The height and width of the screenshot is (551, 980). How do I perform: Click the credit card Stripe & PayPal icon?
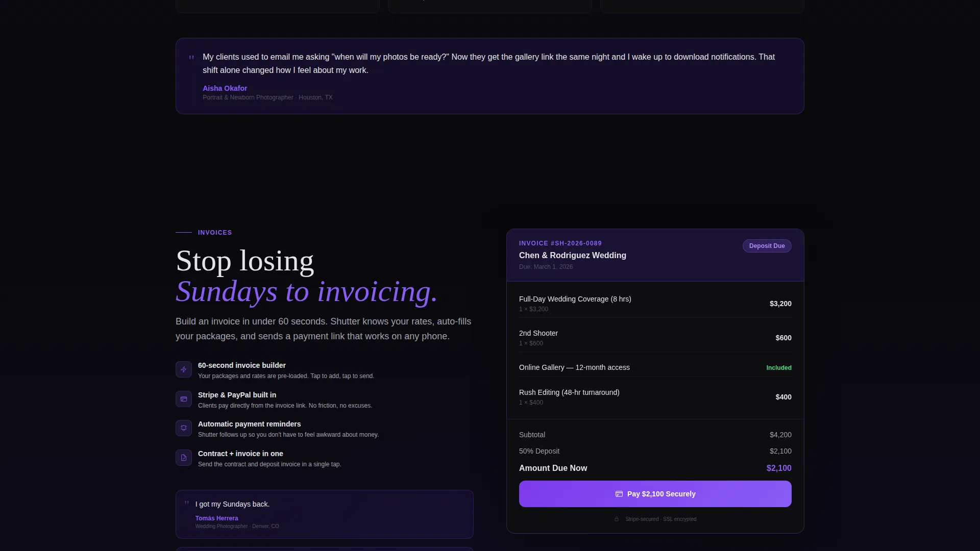(x=184, y=399)
